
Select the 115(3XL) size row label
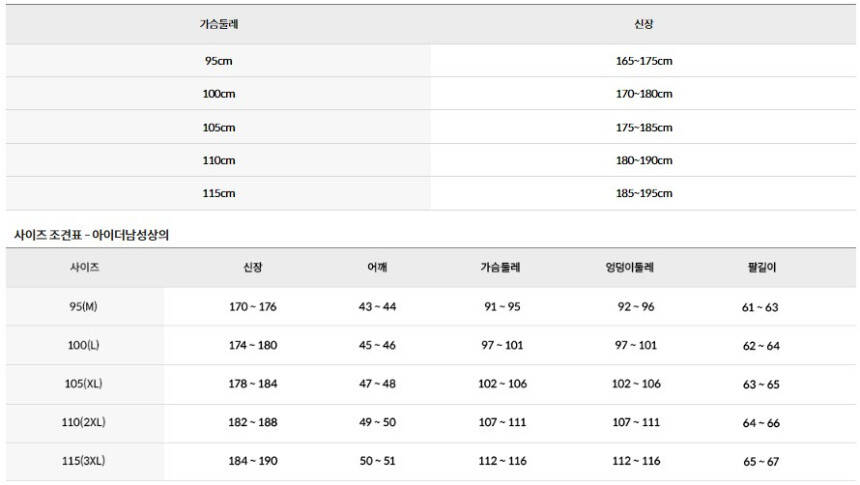84,460
